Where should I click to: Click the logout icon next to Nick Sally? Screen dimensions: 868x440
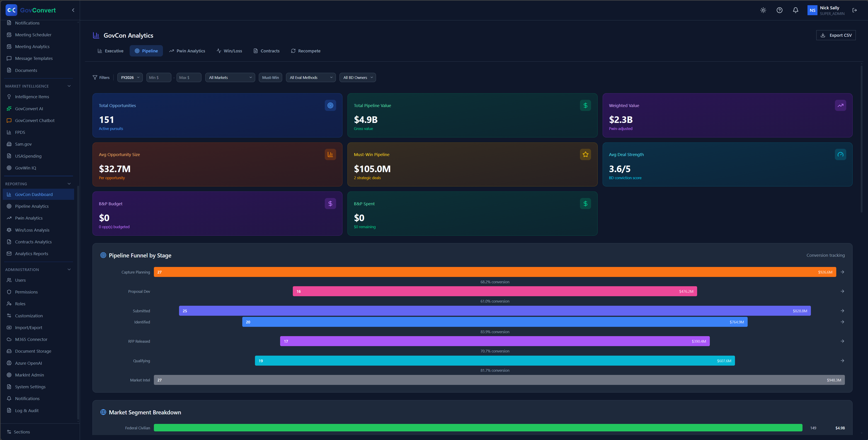(855, 10)
